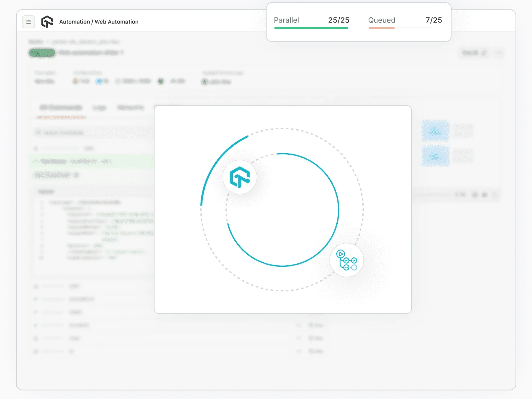Click the blue configuration icon near the top

pyautogui.click(x=99, y=81)
